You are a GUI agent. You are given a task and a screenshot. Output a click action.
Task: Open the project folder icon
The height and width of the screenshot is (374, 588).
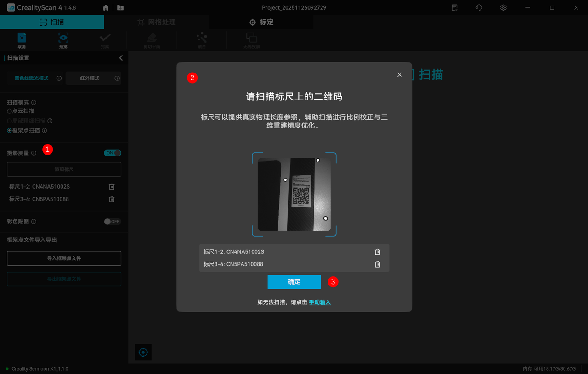[x=120, y=8]
